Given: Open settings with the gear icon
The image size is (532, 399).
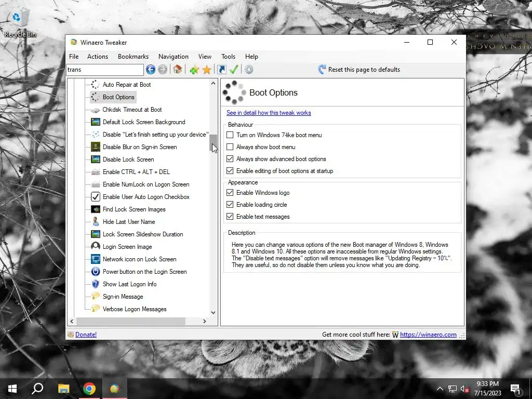Looking at the screenshot, I should tap(249, 70).
